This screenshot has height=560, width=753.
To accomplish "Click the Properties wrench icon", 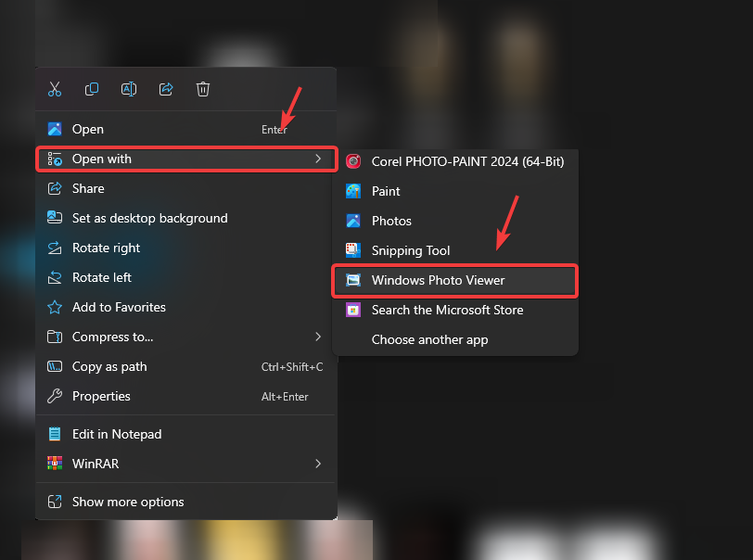I will click(x=55, y=396).
